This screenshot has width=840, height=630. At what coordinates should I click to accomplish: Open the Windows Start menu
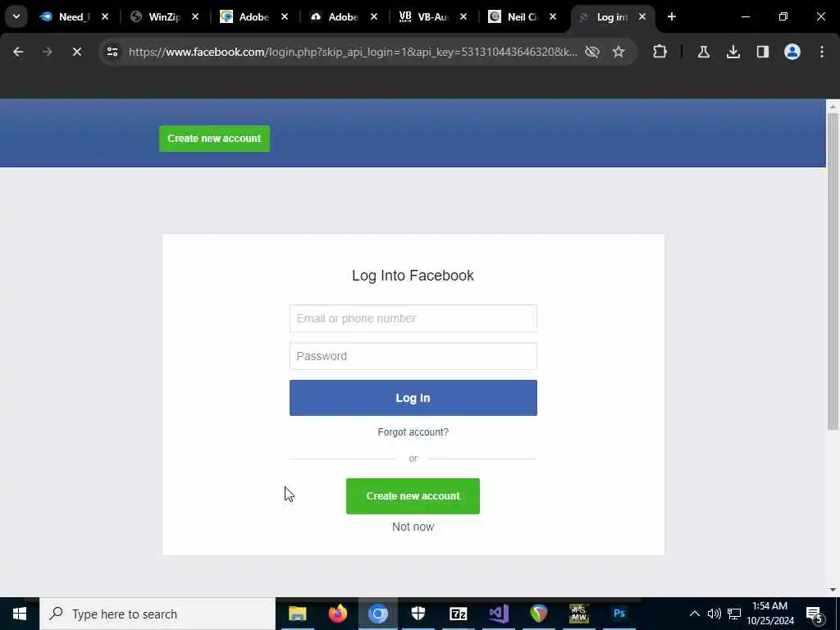pyautogui.click(x=20, y=614)
